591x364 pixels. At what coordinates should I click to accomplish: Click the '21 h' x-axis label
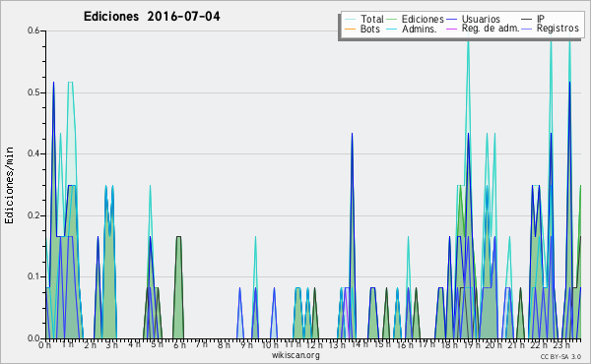pos(515,344)
